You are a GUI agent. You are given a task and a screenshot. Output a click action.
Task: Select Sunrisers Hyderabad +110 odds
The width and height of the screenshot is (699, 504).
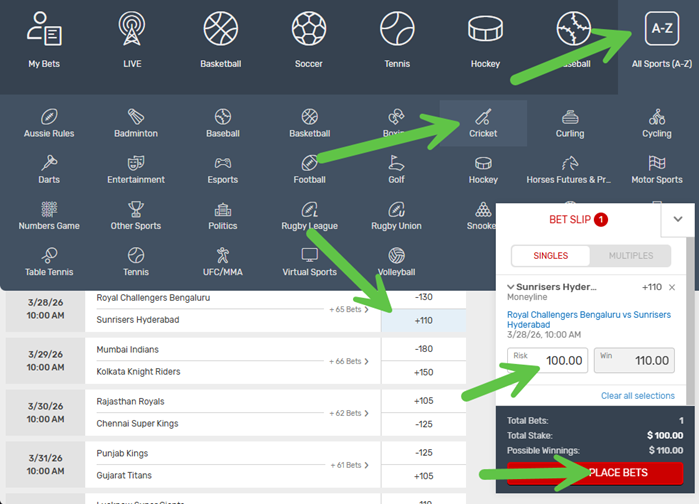[423, 320]
